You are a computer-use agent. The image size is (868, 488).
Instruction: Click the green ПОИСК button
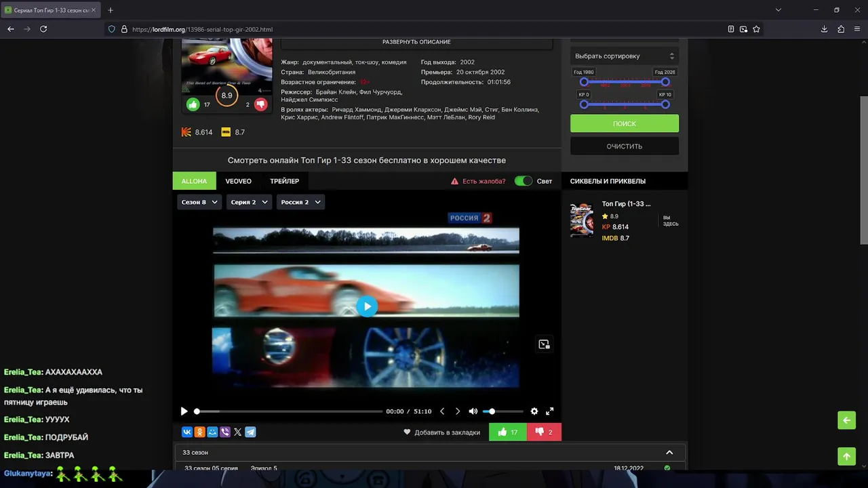click(625, 123)
